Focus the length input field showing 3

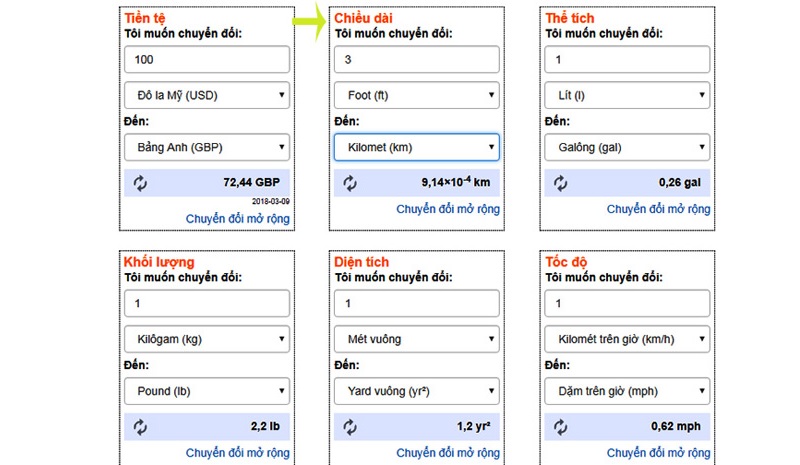416,60
